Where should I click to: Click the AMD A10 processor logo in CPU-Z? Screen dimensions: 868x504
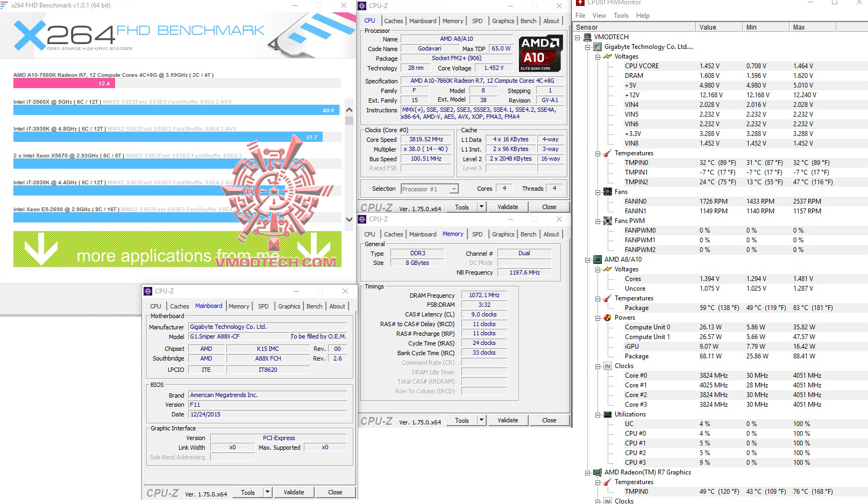pos(540,54)
